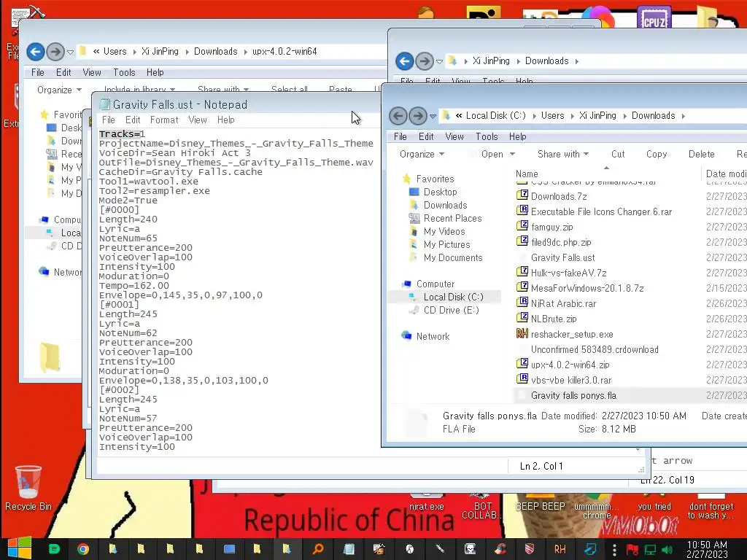Screen dimensions: 747x560
Task: Click Delete in explorer toolbar
Action: click(x=701, y=155)
